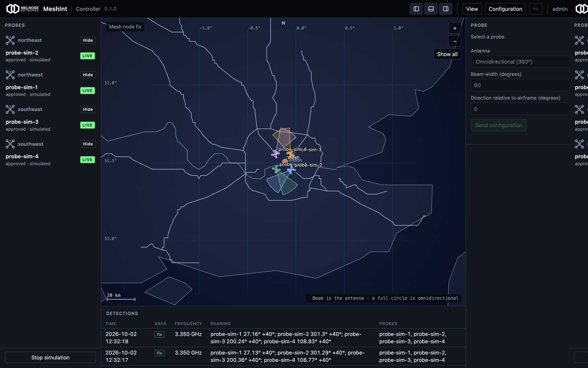Select the 12:32:18 detection row
588x368 pixels.
(x=283, y=338)
